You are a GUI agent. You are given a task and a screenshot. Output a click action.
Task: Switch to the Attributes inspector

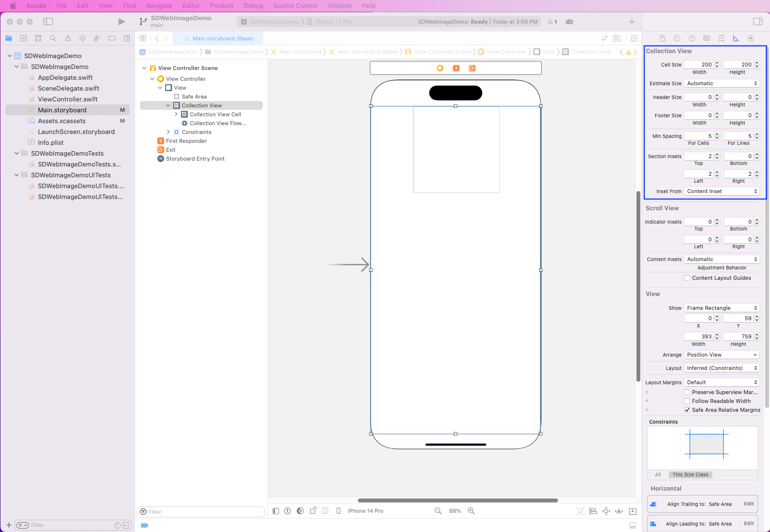[x=721, y=38]
